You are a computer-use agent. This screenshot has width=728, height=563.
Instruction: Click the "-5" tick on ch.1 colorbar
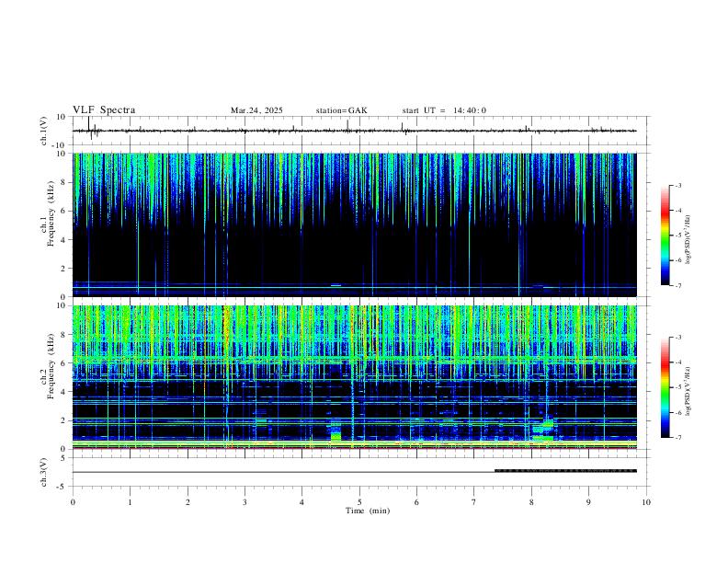677,236
